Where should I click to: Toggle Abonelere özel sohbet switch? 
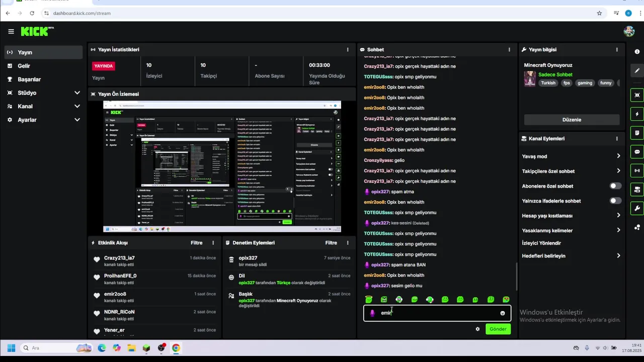tap(615, 186)
